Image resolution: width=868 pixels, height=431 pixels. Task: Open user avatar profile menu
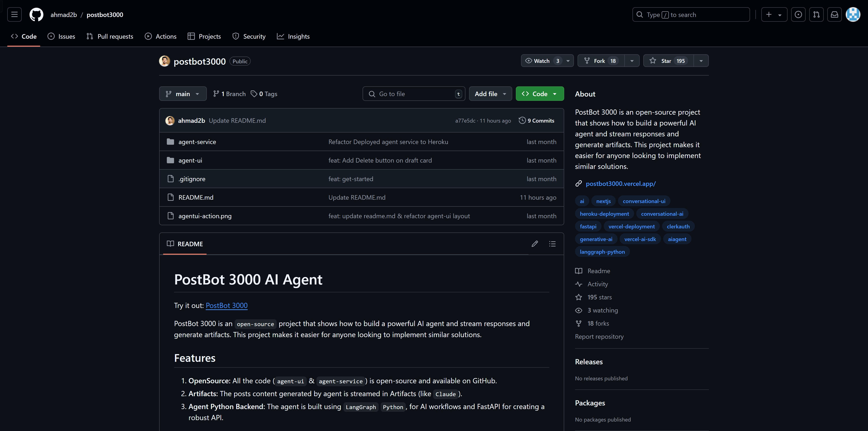click(853, 14)
